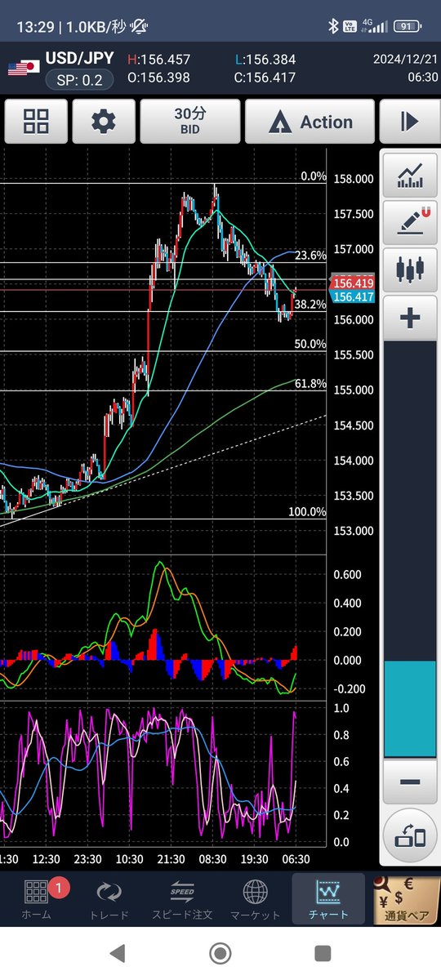Switch chart type via candlestick icon
The image size is (441, 980).
410,269
